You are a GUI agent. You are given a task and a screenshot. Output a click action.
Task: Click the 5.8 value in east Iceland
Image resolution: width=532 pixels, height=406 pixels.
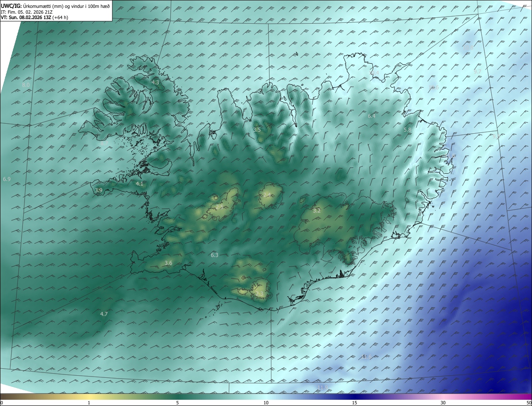[x=407, y=130]
